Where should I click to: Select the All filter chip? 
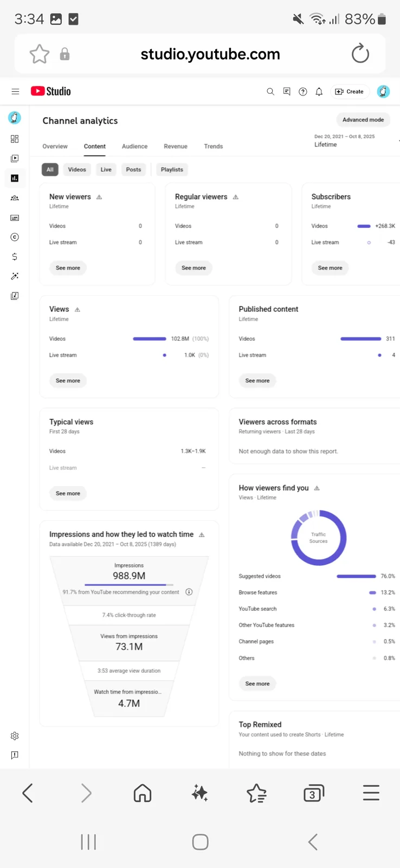coord(50,170)
